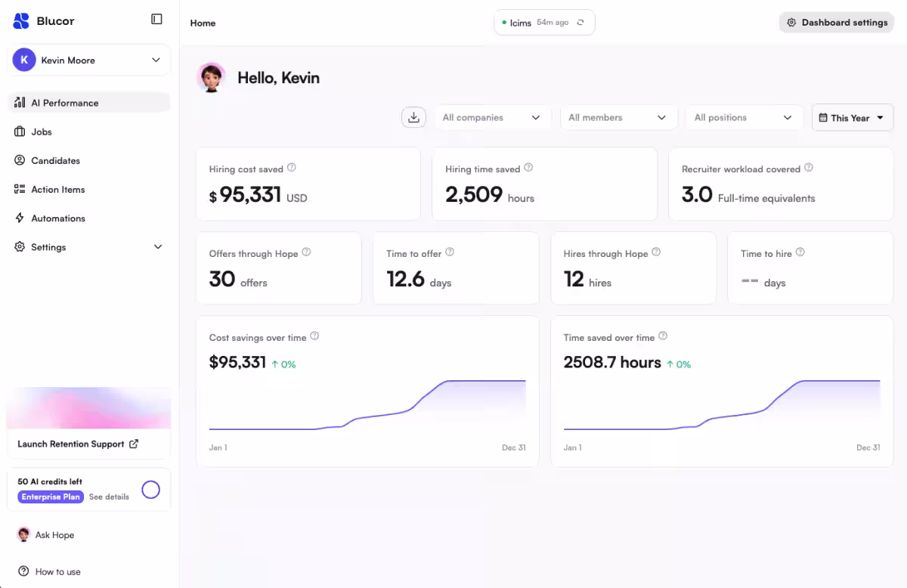Go to Jobs in the sidebar
The height and width of the screenshot is (588, 907).
coord(88,132)
